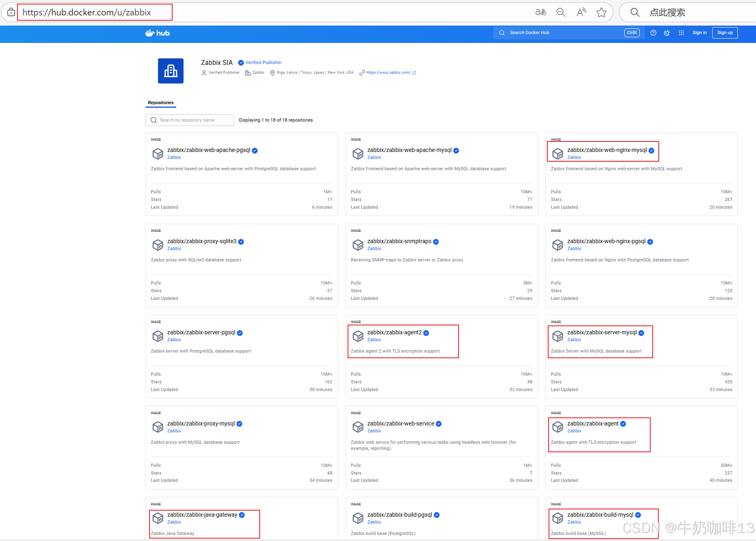Click cube icon of zabbix-web-apache-pgsql card
The height and width of the screenshot is (541, 756).
[158, 154]
